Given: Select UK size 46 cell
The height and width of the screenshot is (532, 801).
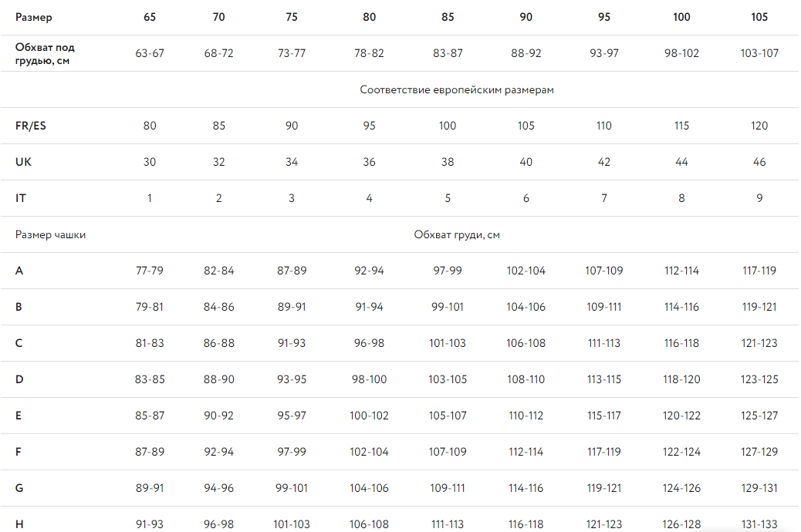Looking at the screenshot, I should click(759, 162).
